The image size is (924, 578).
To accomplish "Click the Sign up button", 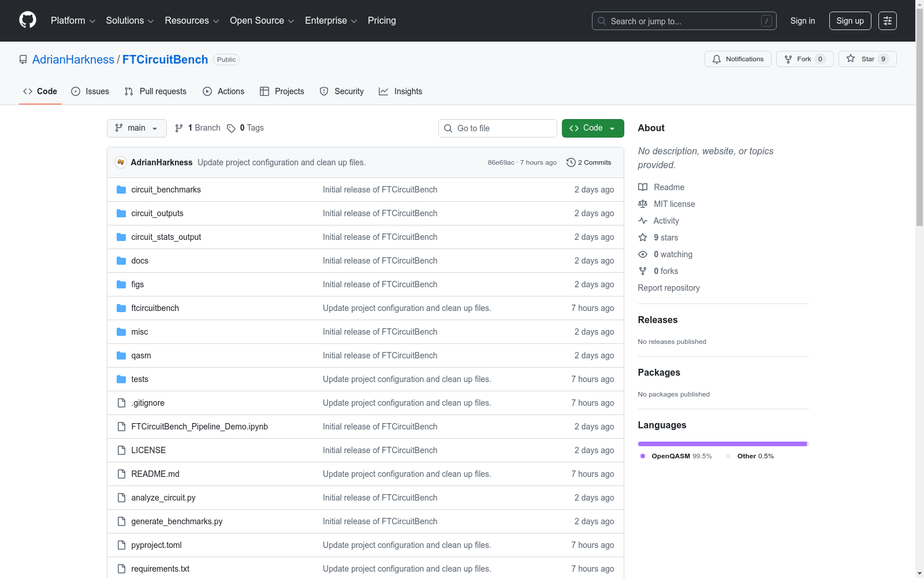I will 850,21.
